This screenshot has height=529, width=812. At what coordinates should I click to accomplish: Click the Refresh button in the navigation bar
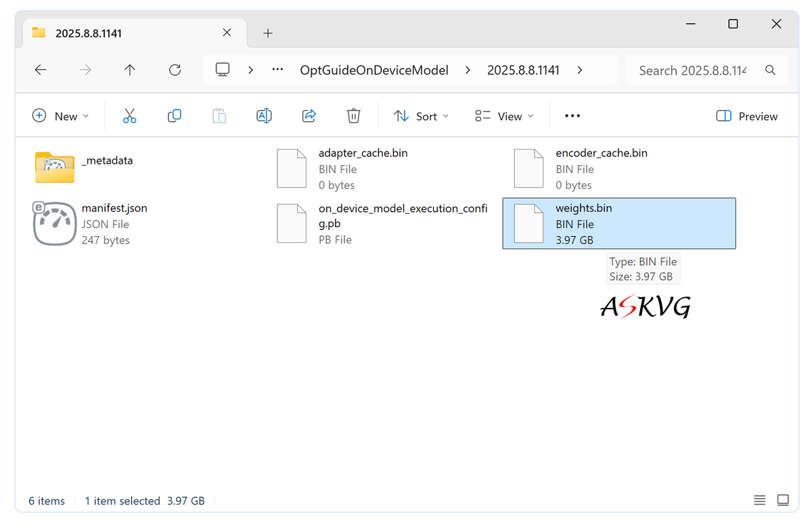point(175,70)
